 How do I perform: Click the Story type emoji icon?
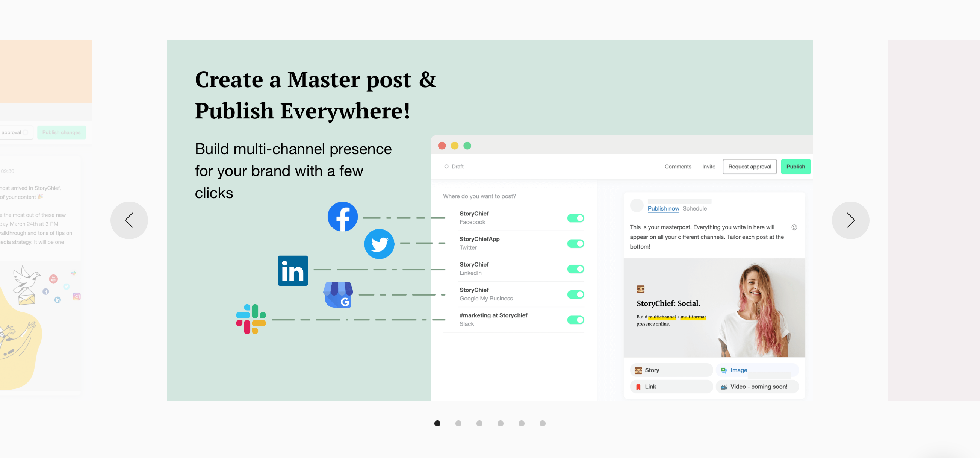(638, 370)
